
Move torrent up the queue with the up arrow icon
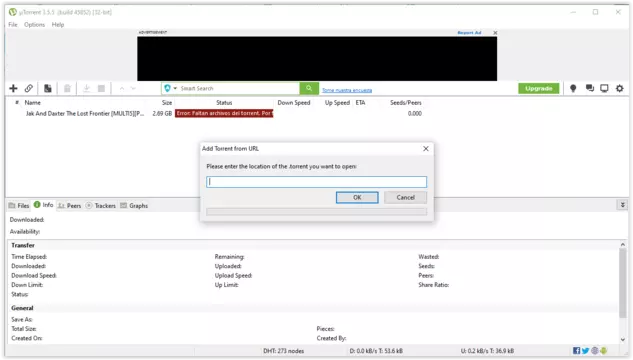[122, 88]
